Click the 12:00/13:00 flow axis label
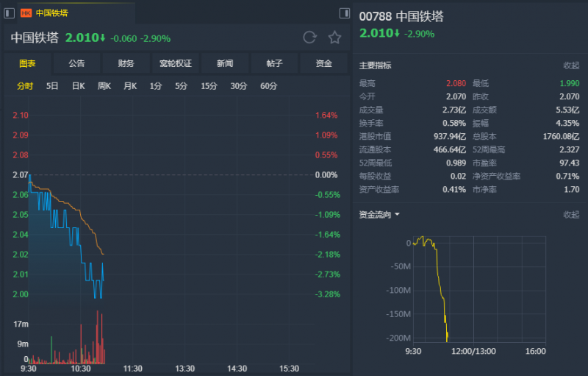This screenshot has width=588, height=376. pos(473,351)
